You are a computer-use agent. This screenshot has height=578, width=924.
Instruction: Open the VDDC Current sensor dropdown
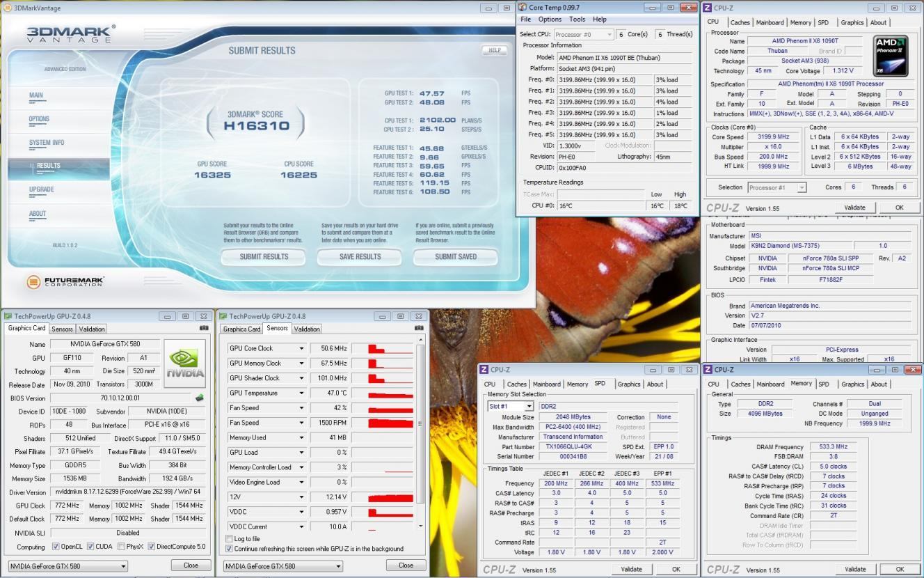[301, 526]
